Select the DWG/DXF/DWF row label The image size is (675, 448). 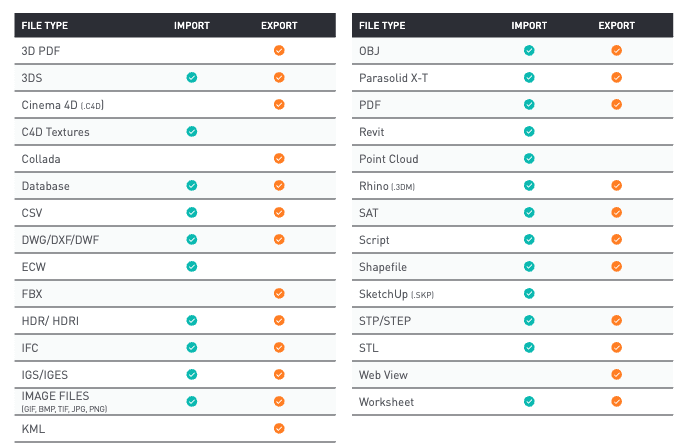pyautogui.click(x=58, y=239)
